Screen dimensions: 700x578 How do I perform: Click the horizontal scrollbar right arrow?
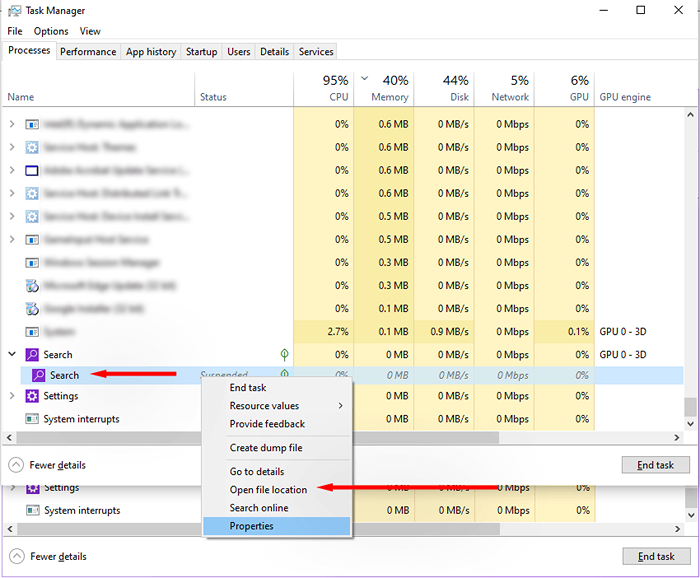pos(677,437)
